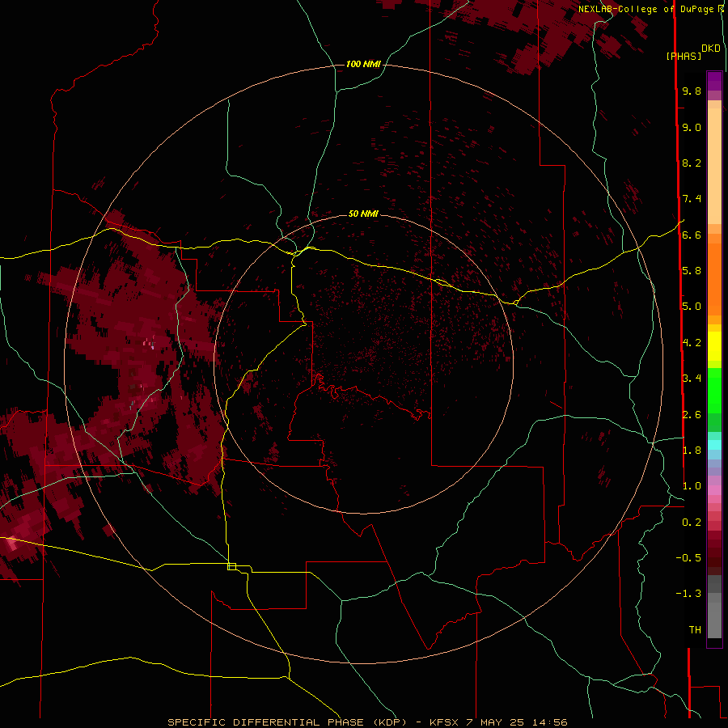Pick the yellow segment of the color bar
728x728 pixels.
[714, 346]
